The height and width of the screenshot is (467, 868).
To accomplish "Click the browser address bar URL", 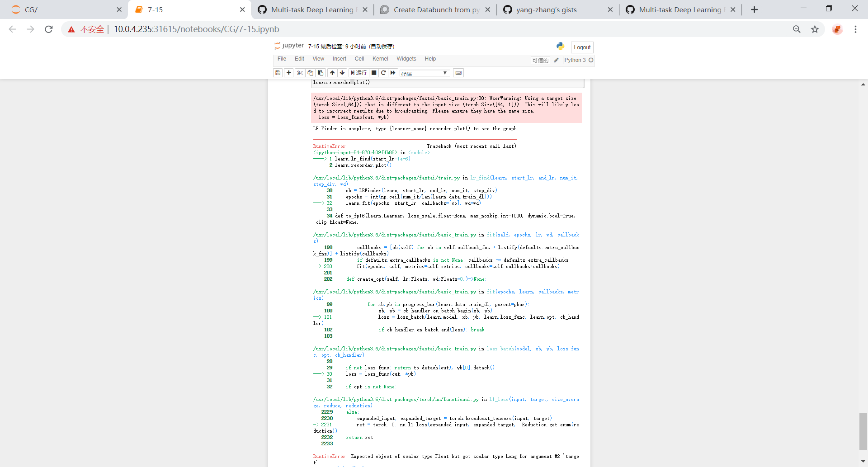I will click(196, 29).
